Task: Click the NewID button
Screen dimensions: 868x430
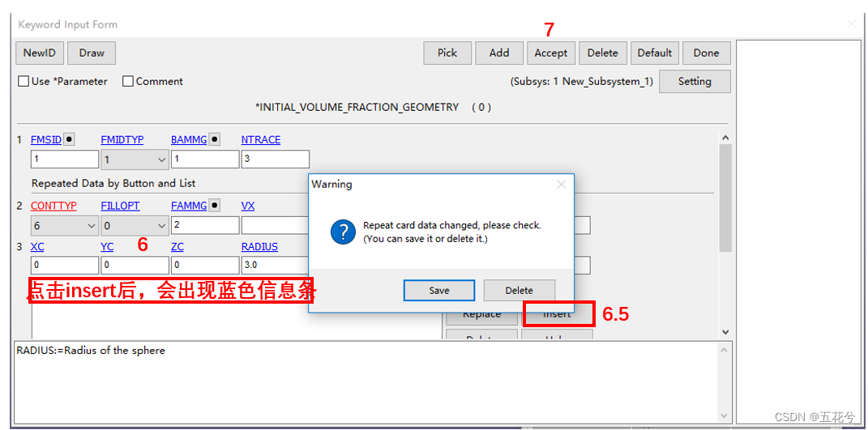Action: pos(40,53)
